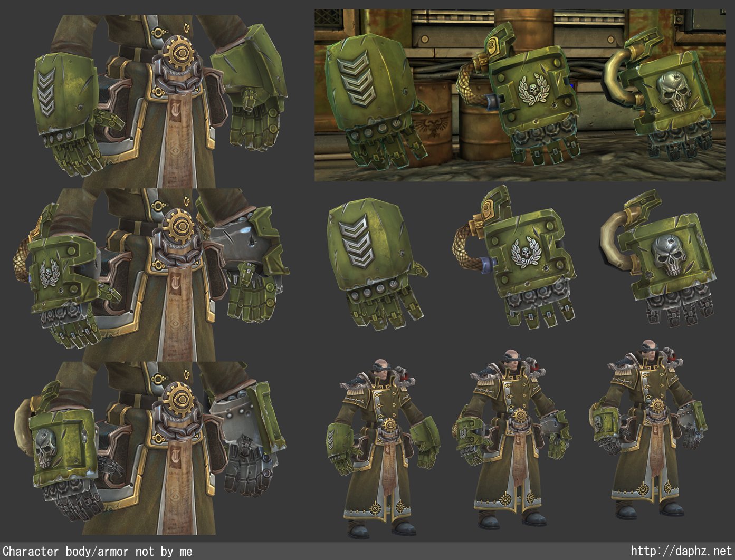Open the middle close-up with laurel-skull gauntlet
This screenshot has width=735, height=560.
pyautogui.click(x=151, y=274)
